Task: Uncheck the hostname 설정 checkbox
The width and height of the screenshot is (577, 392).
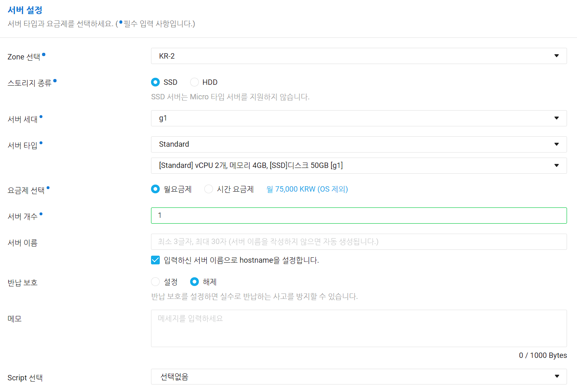Action: 156,260
